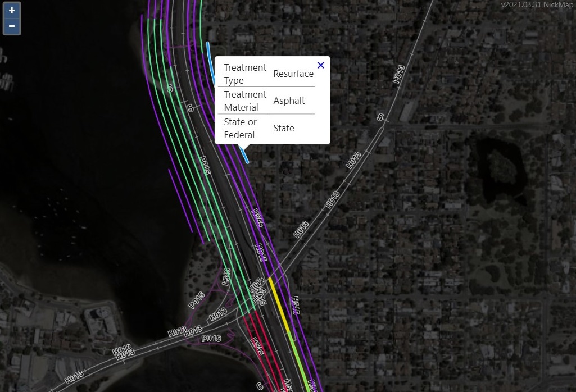
Task: Click the Treatment Material label
Action: click(x=244, y=101)
